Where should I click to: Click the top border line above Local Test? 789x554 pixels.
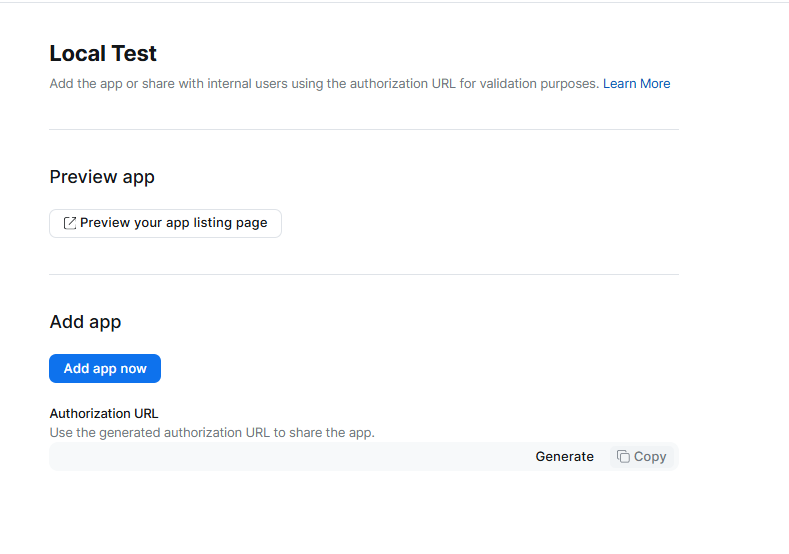[x=394, y=3]
